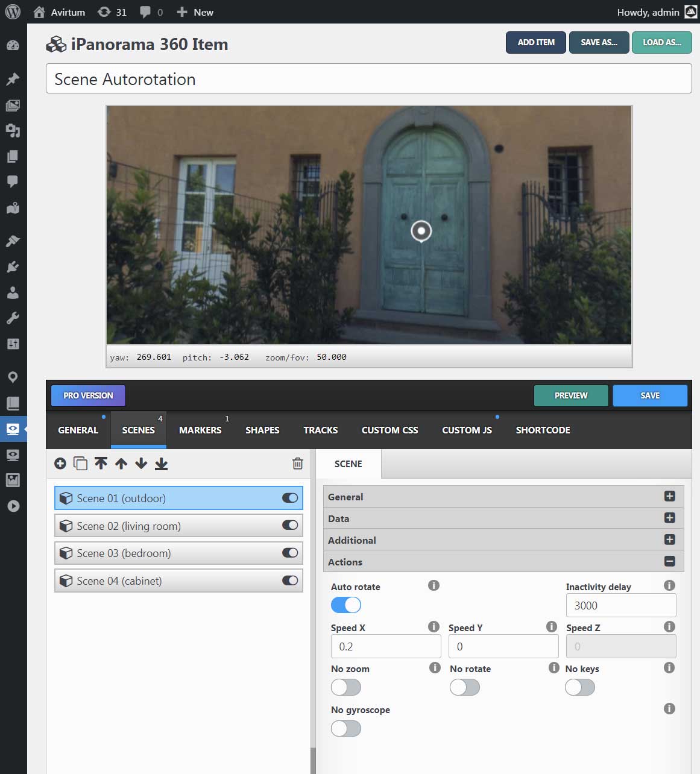Disable the Auto rotate switch

[x=346, y=605]
